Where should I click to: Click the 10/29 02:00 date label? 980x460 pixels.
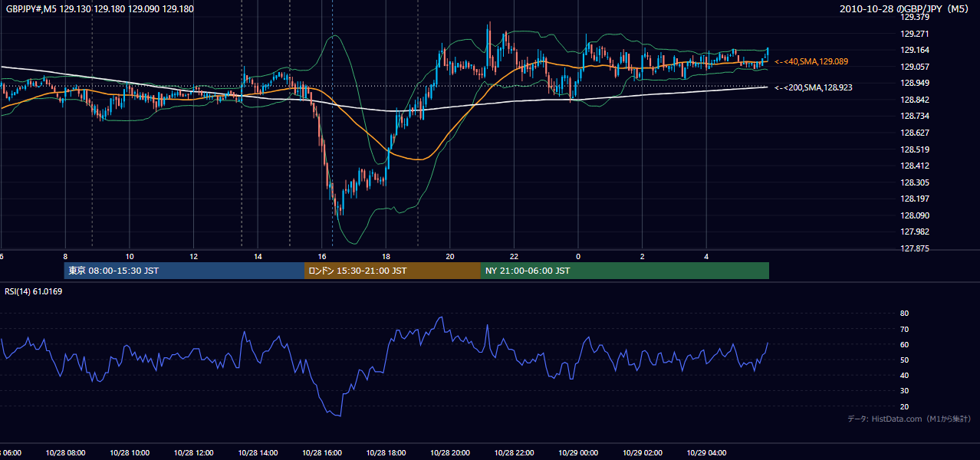click(x=643, y=452)
